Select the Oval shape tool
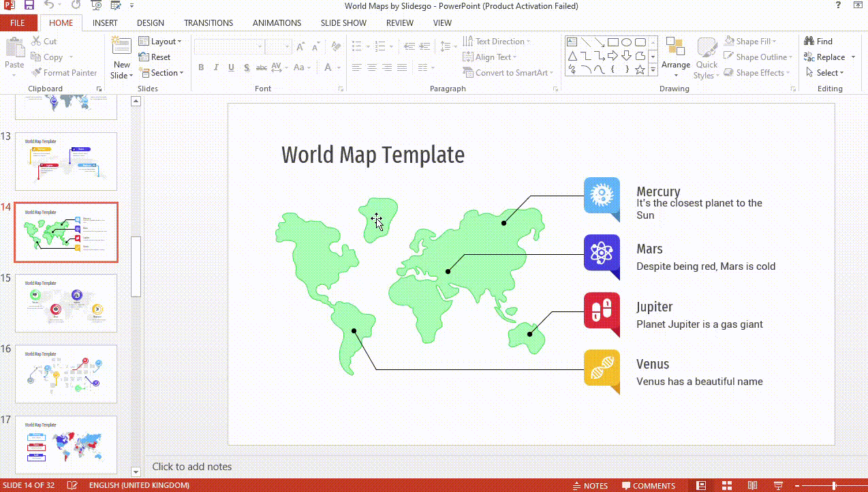The width and height of the screenshot is (868, 492). [x=627, y=42]
